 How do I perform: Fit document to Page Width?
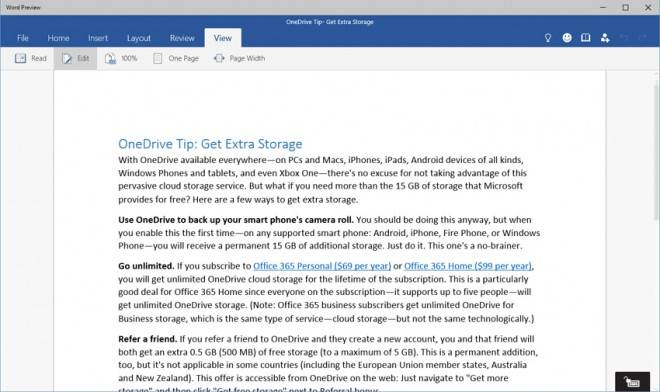tap(239, 59)
